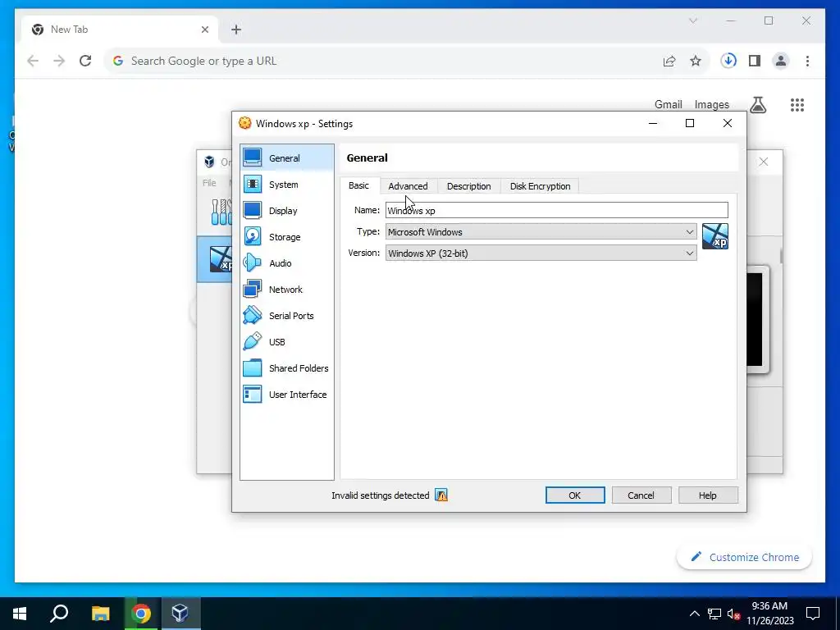
Task: Open the General settings category icon
Action: pyautogui.click(x=253, y=157)
